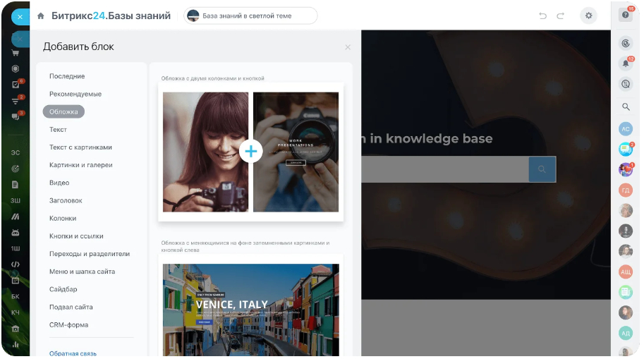Image resolution: width=644 pixels, height=359 pixels.
Task: Click the target icon in left sidebar
Action: coord(16,169)
